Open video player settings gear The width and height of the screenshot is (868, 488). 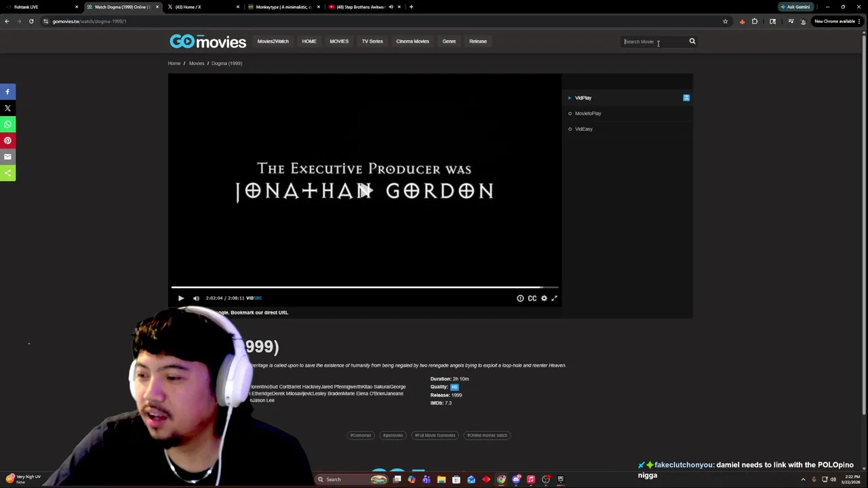pyautogui.click(x=544, y=298)
